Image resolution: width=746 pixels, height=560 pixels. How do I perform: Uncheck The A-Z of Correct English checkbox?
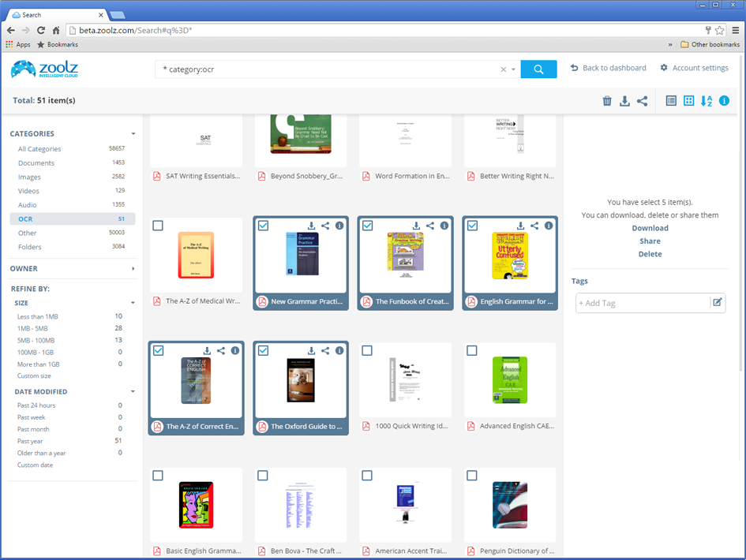[159, 350]
